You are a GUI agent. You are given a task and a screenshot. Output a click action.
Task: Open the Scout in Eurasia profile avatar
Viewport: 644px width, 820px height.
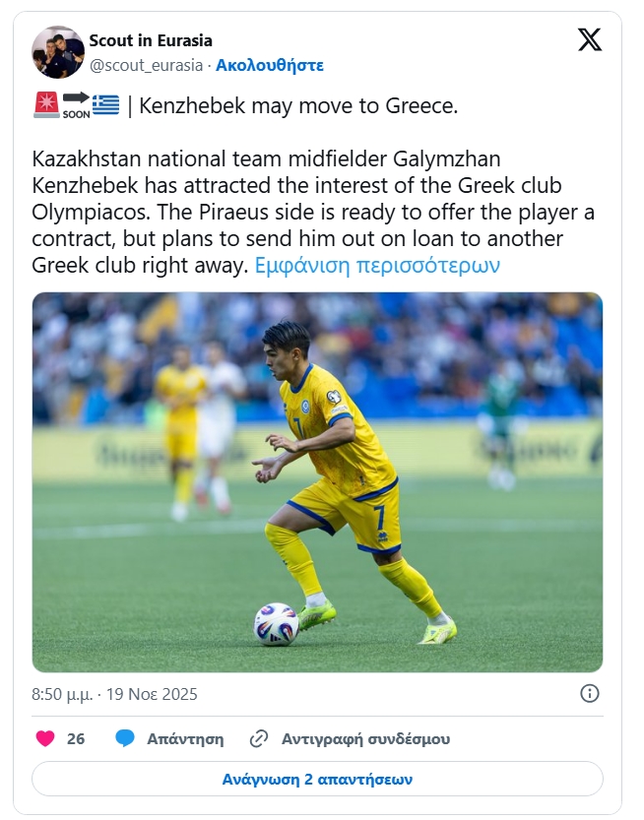coord(57,52)
